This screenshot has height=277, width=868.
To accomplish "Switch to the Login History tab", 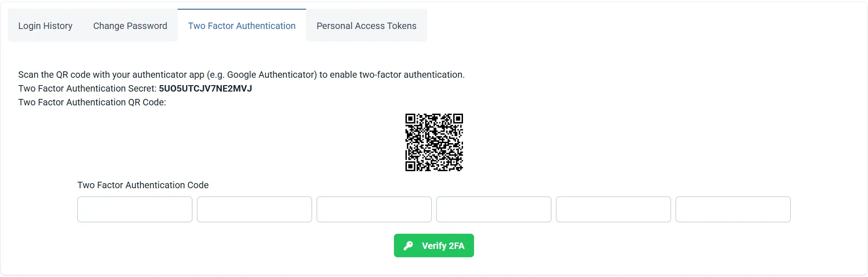I will click(45, 26).
